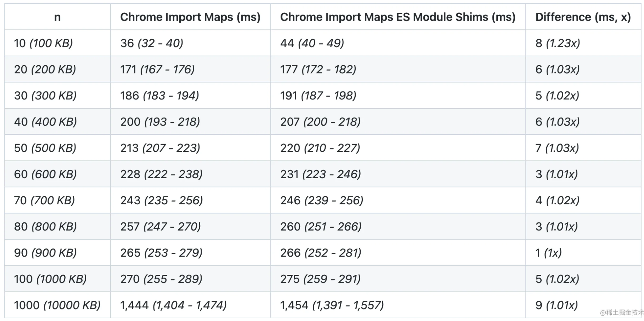Viewport: 644px width, 321px height.
Task: Select the cell '70 (700 KB)'
Action: (57, 200)
